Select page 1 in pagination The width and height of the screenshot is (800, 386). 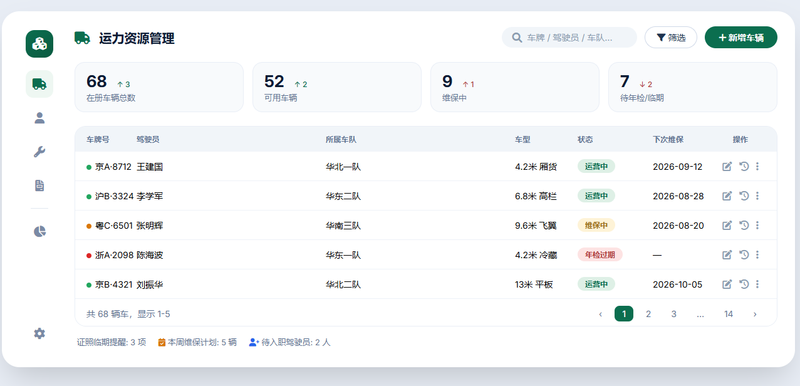(623, 314)
